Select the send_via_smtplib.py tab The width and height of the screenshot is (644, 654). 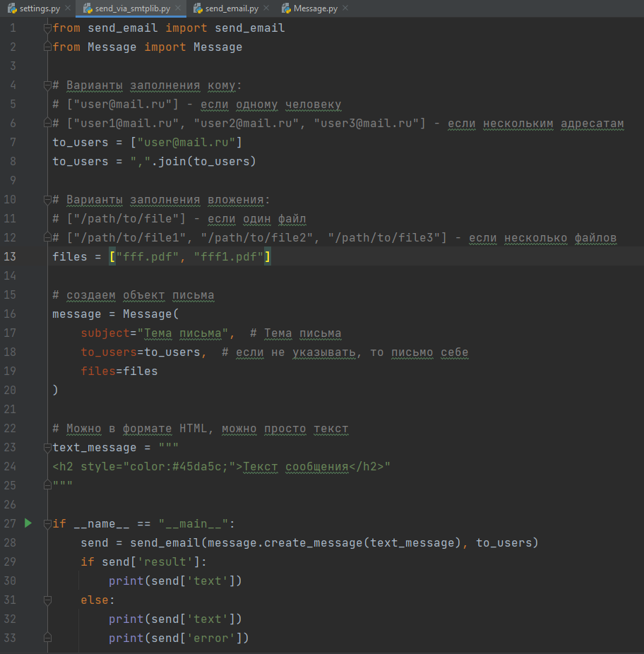pyautogui.click(x=132, y=8)
